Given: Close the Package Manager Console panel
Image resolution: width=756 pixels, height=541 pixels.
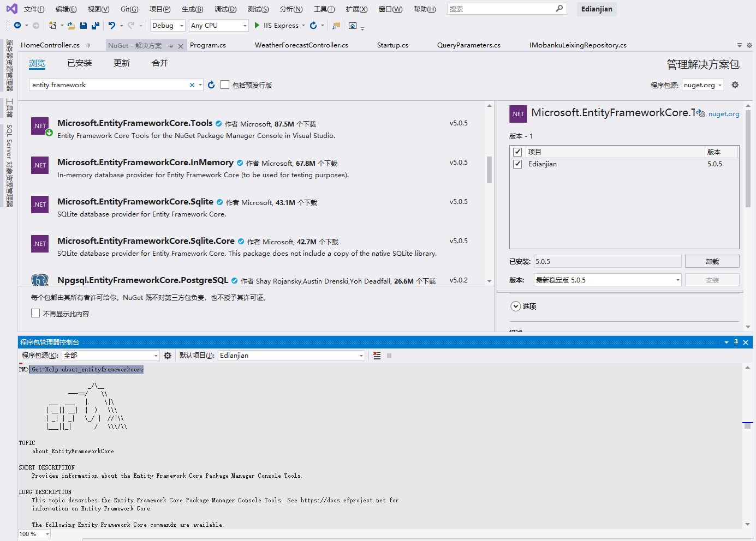Looking at the screenshot, I should [x=746, y=342].
